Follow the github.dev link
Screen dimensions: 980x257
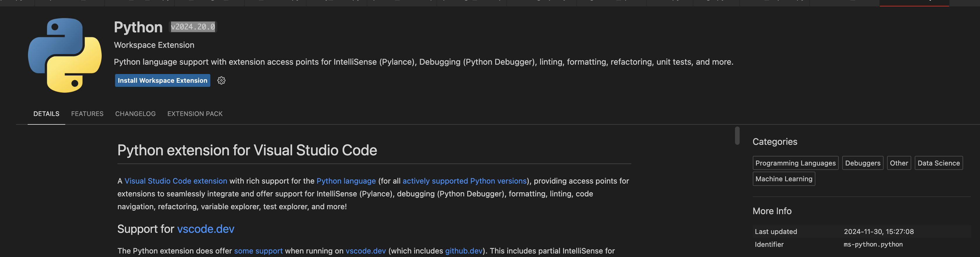click(x=463, y=251)
